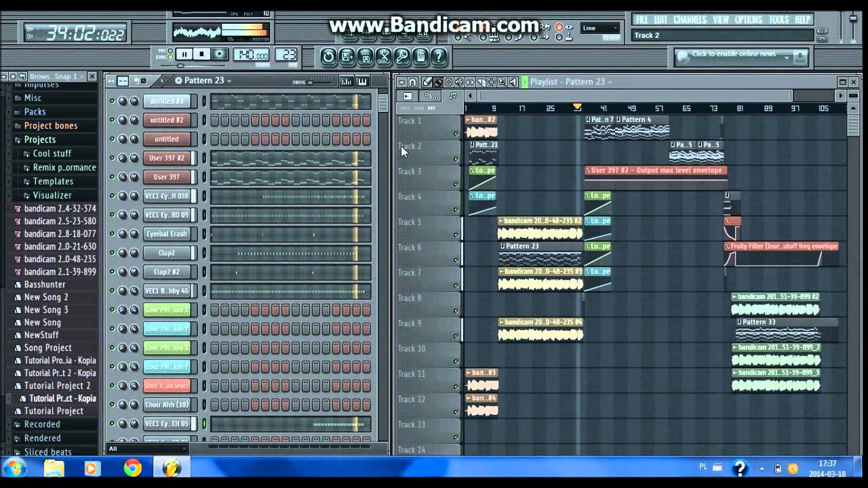This screenshot has width=868, height=488.
Task: Open the CHANNELS menu
Action: coord(690,20)
